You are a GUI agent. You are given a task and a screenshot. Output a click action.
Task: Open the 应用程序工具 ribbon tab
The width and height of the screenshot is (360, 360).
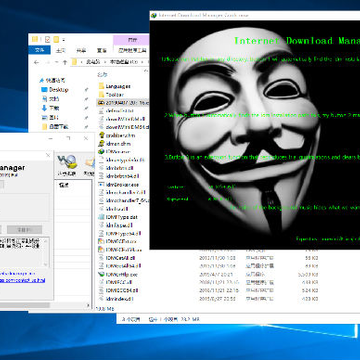[132, 51]
